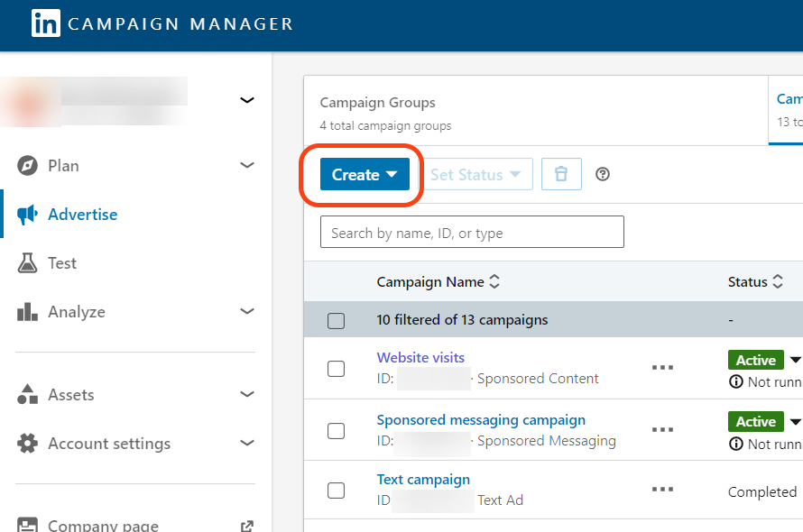Sort by Campaign Name arrows
803x532 pixels.
click(494, 281)
